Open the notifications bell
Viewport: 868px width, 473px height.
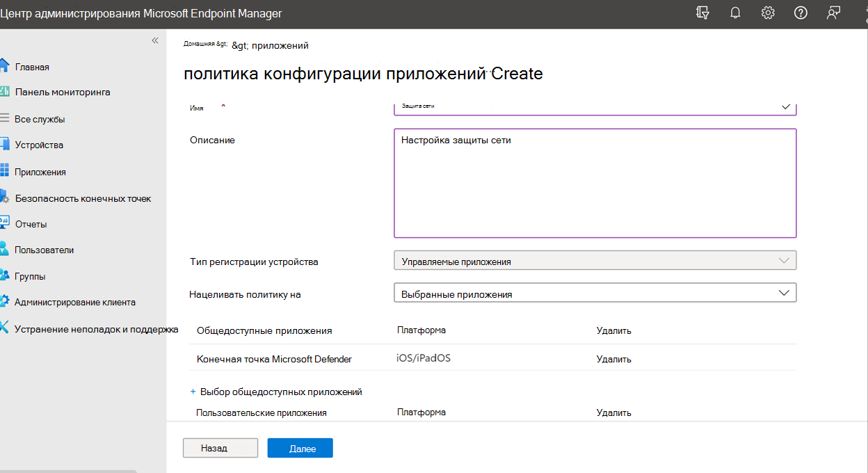point(735,13)
